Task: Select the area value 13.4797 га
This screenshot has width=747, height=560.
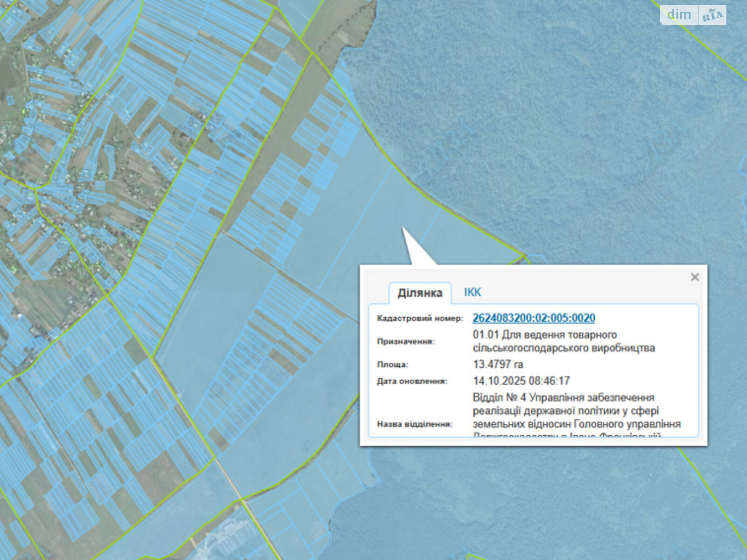Action: 498,364
